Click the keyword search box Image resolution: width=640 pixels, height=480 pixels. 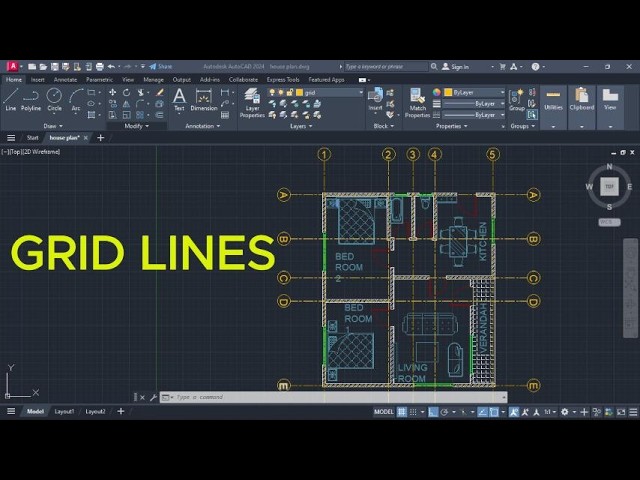click(x=386, y=67)
